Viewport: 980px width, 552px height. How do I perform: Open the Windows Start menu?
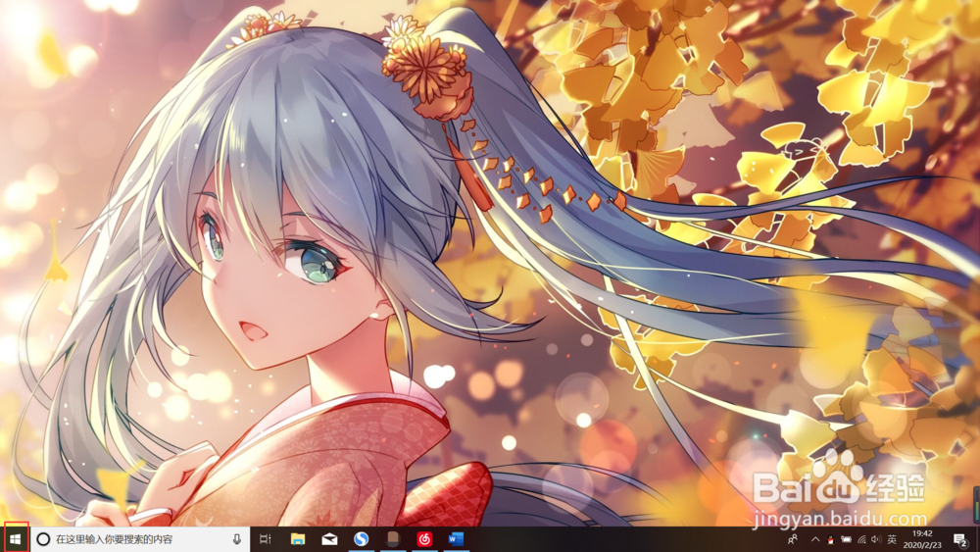[x=16, y=539]
